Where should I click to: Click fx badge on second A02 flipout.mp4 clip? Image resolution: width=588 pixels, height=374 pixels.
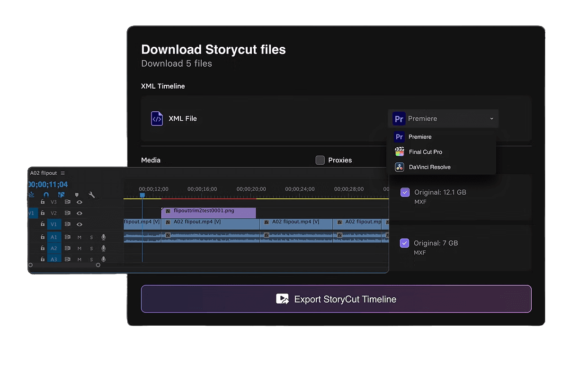tap(267, 222)
